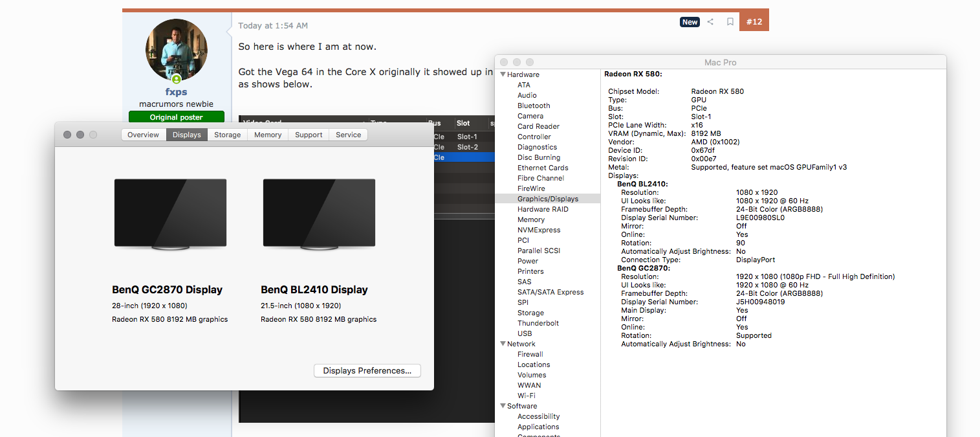The height and width of the screenshot is (437, 980).
Task: Select FireWire in the sidebar
Action: (531, 188)
